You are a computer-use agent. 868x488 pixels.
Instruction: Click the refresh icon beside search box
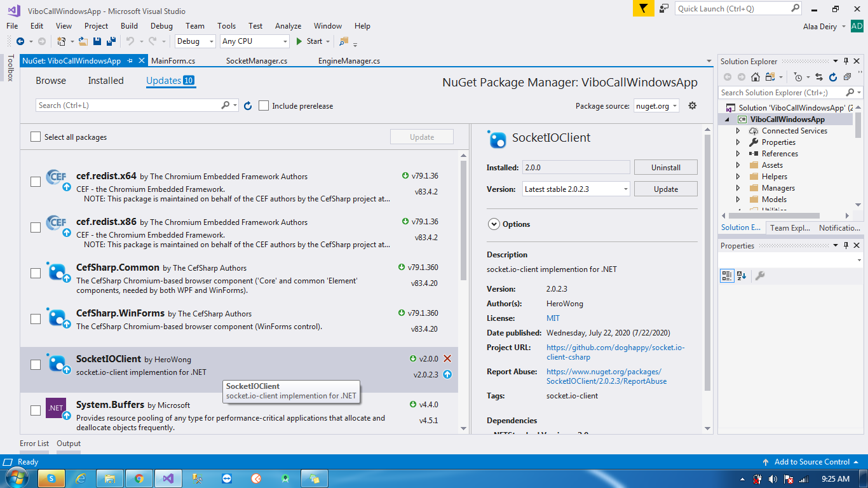[x=248, y=105]
